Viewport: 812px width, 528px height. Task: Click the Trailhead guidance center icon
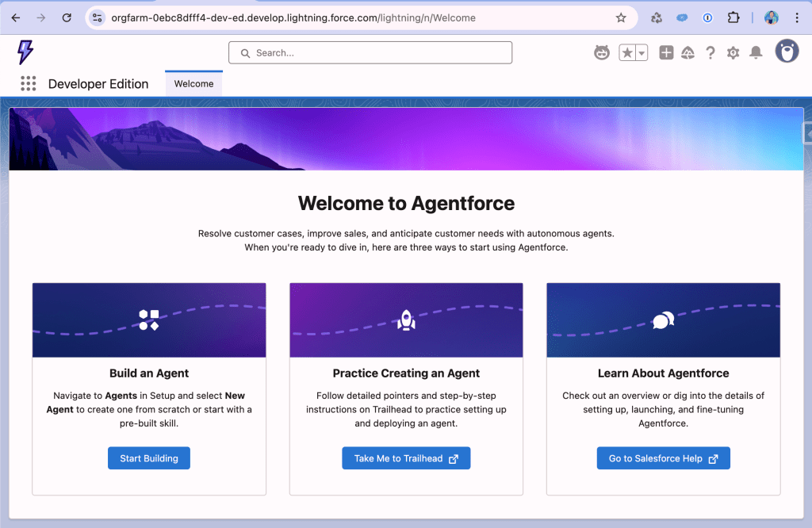[688, 52]
